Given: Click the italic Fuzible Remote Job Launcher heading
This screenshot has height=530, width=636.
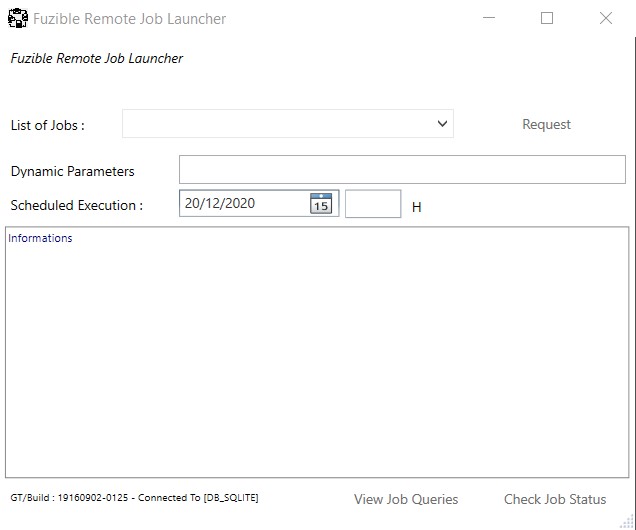Looking at the screenshot, I should coord(97,58).
